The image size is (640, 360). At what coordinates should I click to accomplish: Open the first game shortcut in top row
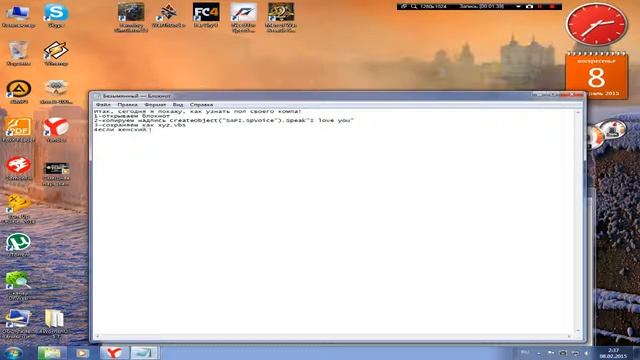pos(131,17)
